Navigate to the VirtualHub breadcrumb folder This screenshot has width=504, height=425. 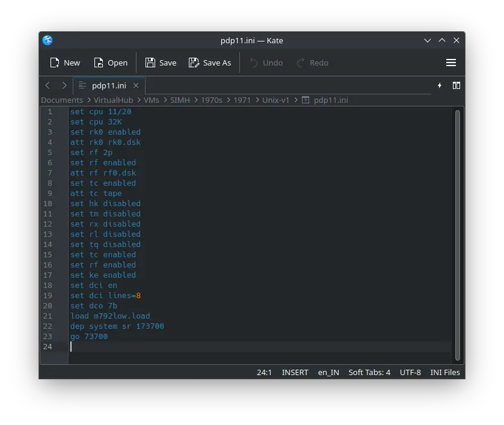tap(113, 100)
